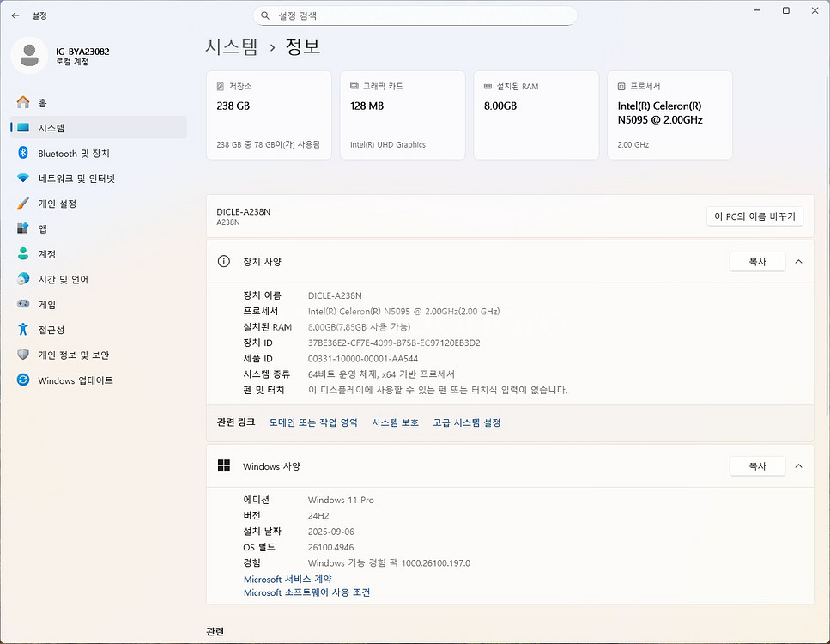Copy device specifications with 복사 button
The height and width of the screenshot is (644, 830).
tap(758, 262)
